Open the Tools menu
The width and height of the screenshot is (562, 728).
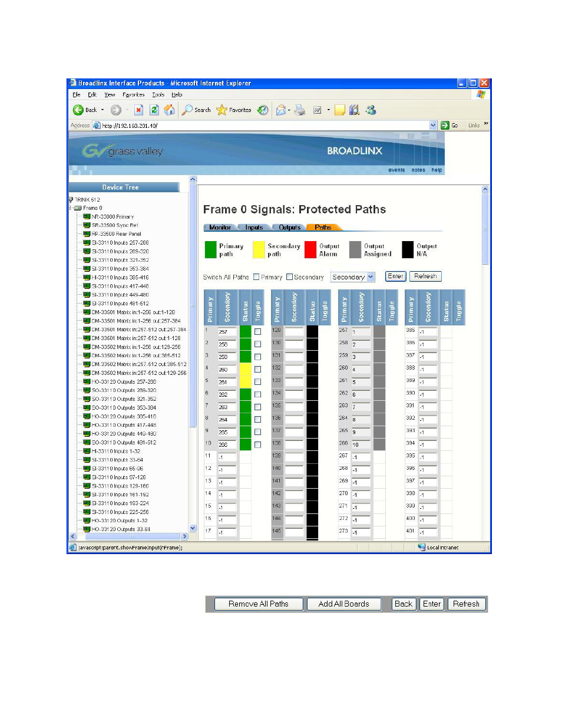tap(158, 94)
